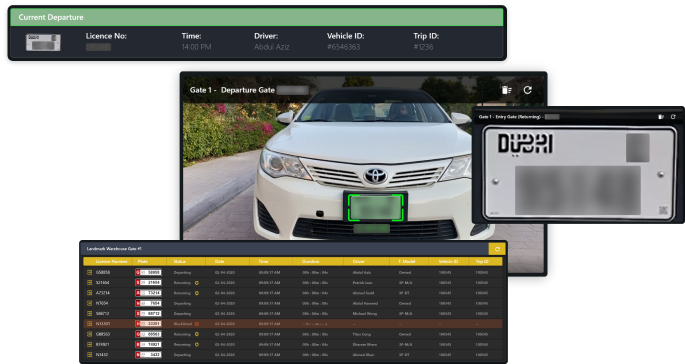685x364 pixels.
Task: Sort table by Time column header
Action: 263,261
